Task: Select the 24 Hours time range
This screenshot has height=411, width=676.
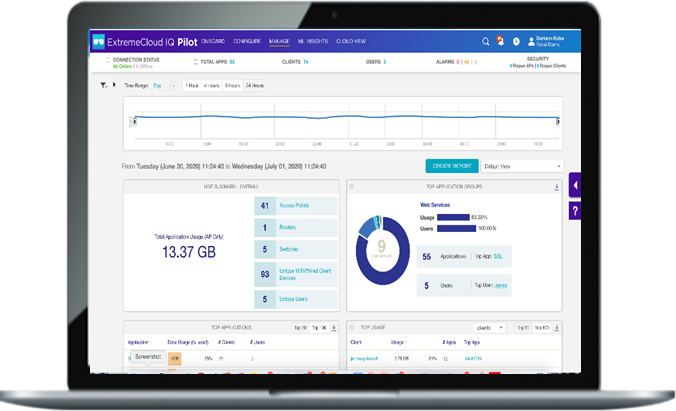Action: click(x=256, y=86)
